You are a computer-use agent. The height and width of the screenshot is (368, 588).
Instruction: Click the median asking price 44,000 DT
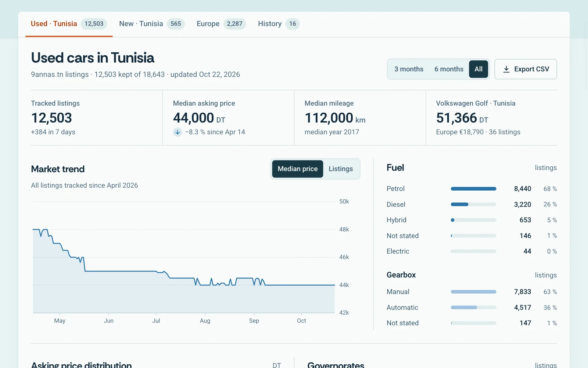tap(199, 118)
